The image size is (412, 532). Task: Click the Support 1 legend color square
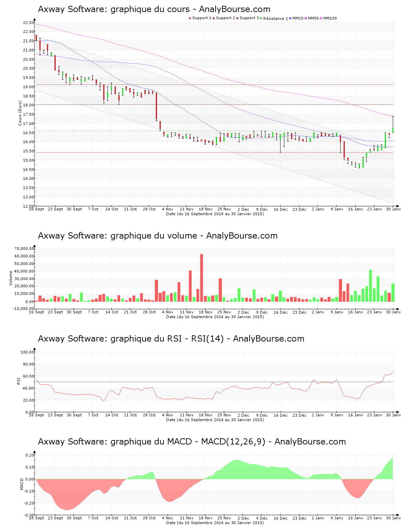pyautogui.click(x=190, y=18)
